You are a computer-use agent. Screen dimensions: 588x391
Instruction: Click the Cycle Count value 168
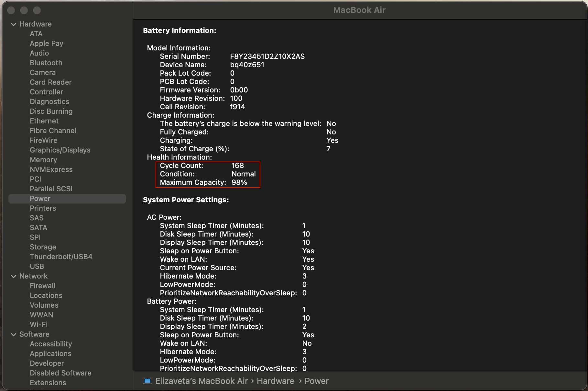tap(238, 165)
